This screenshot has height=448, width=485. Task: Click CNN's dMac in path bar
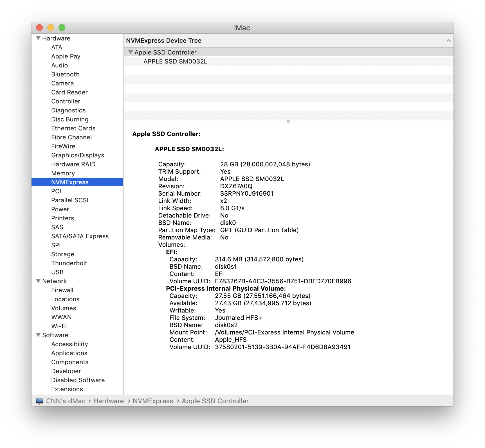coord(66,401)
